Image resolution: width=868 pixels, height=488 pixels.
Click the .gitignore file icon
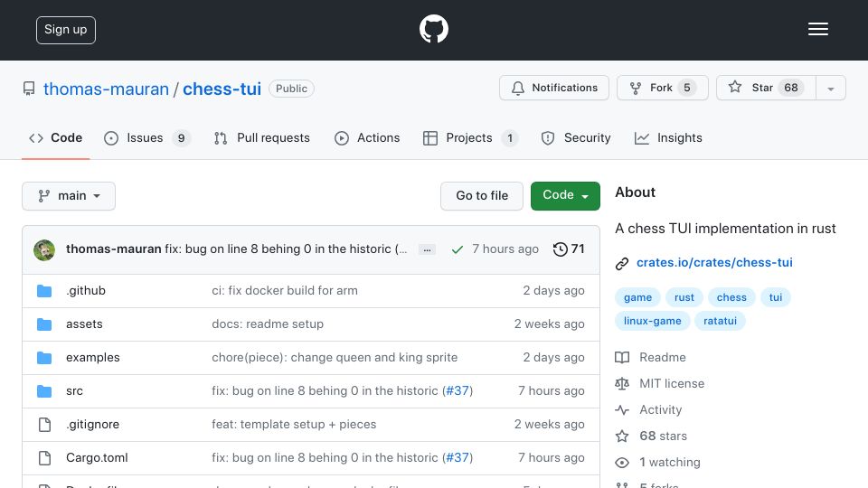pyautogui.click(x=44, y=425)
